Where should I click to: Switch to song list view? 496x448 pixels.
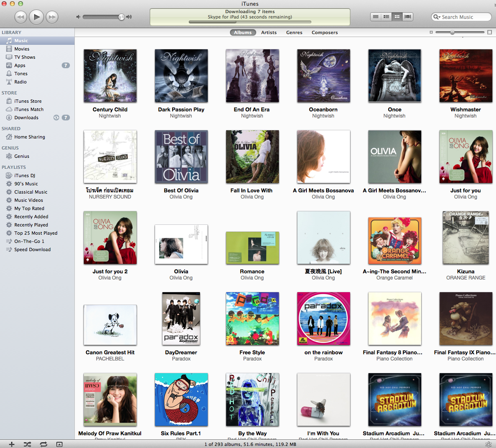click(x=375, y=17)
